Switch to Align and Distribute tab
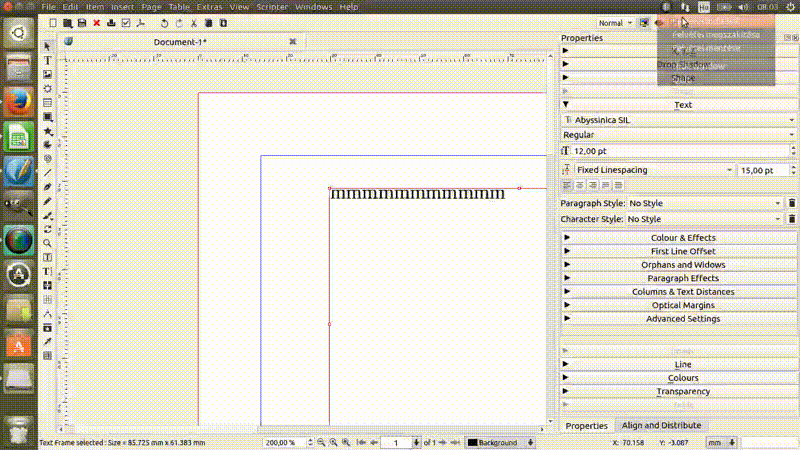Image resolution: width=800 pixels, height=450 pixels. click(661, 426)
